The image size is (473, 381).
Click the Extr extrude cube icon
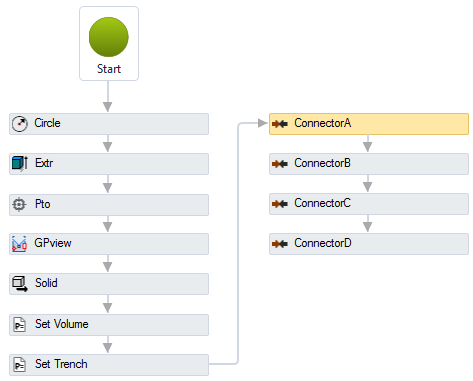20,163
